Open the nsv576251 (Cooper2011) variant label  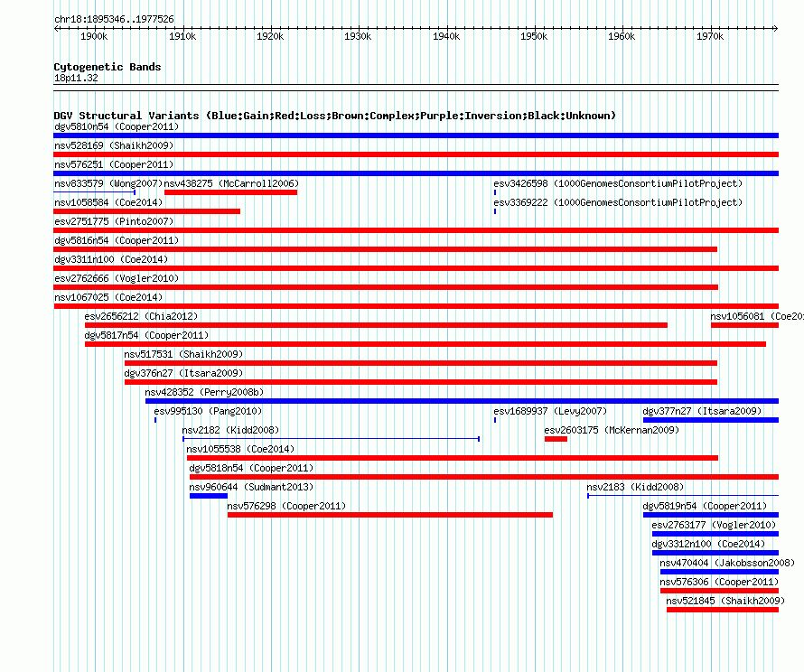pos(114,164)
